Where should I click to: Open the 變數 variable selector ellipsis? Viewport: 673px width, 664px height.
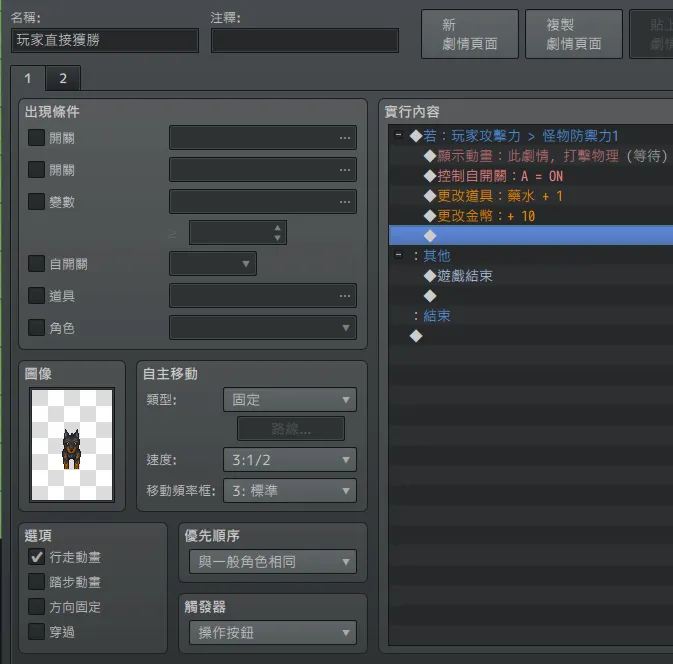pyautogui.click(x=344, y=202)
